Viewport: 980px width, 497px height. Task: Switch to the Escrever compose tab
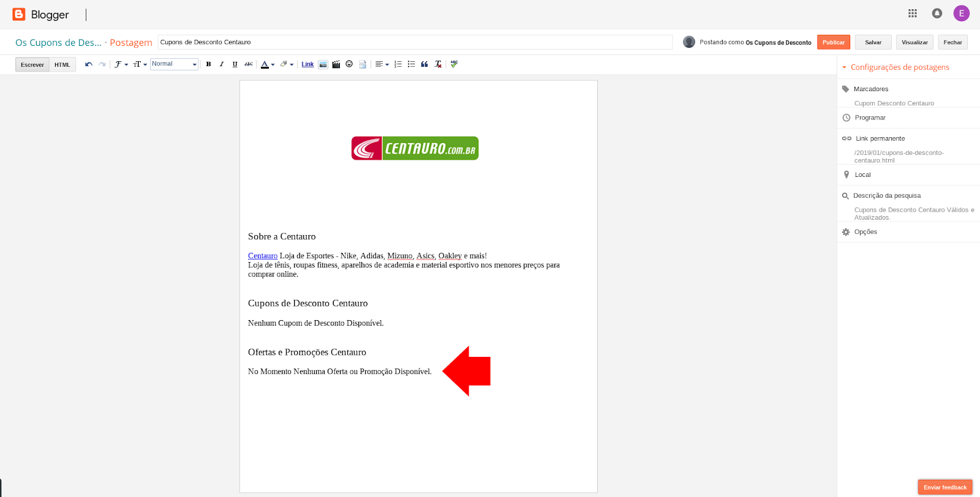(32, 64)
